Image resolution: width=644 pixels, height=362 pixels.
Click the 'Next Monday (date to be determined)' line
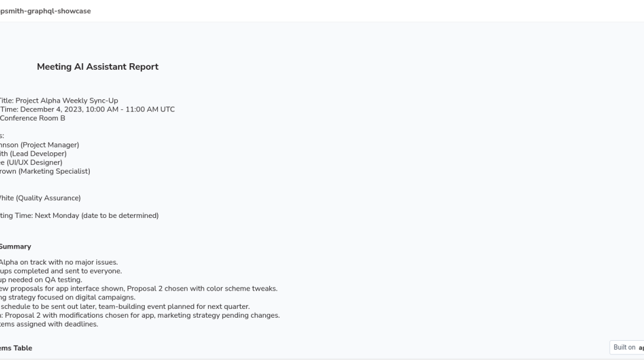coord(79,216)
